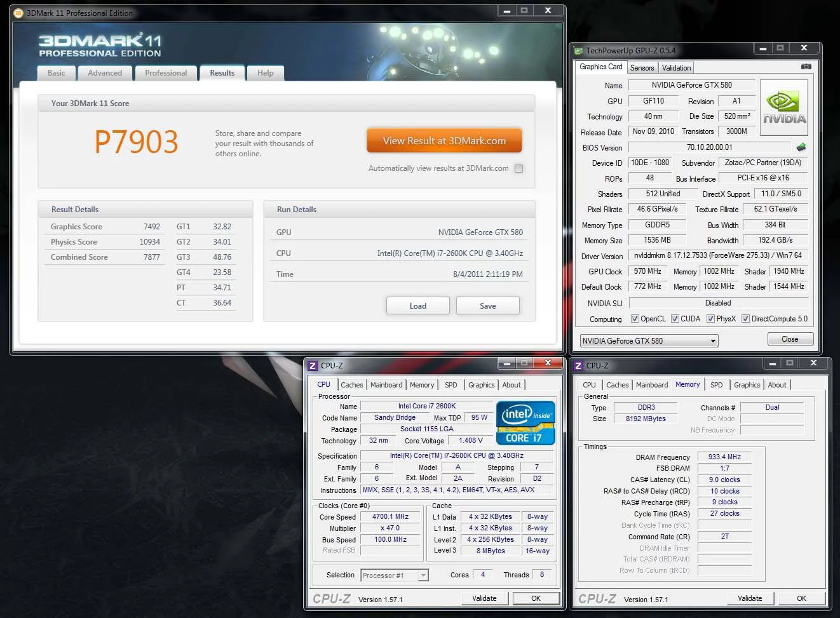Switch to the Sensors tab in GPU-Z

pyautogui.click(x=642, y=68)
